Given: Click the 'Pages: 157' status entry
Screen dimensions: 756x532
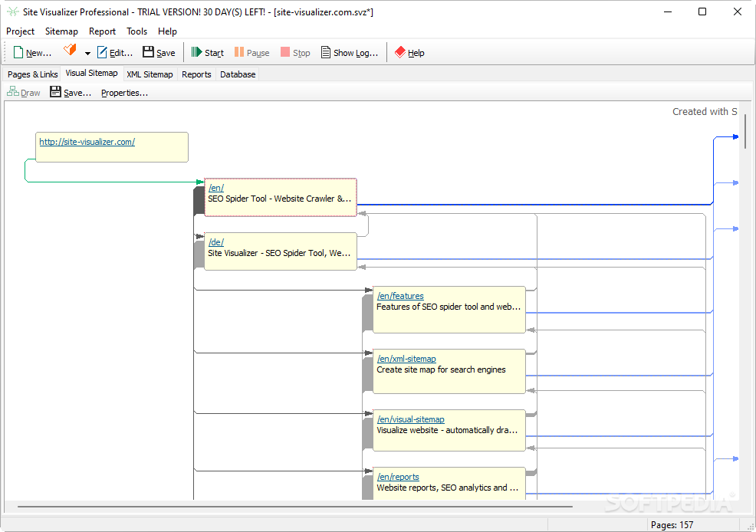Looking at the screenshot, I should coord(672,525).
